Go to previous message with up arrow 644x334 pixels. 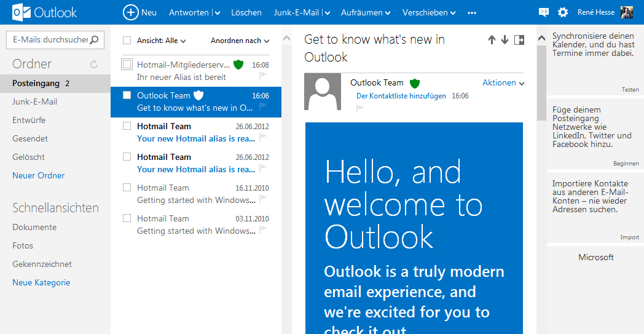pos(492,40)
